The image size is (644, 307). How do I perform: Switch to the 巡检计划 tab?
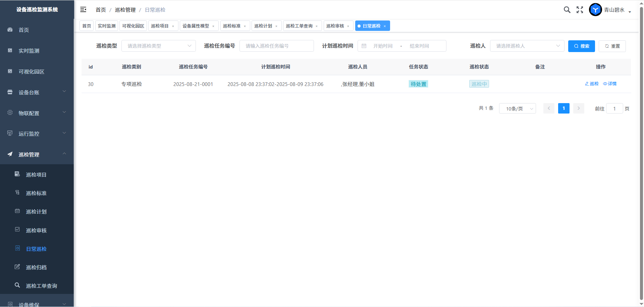tap(263, 26)
